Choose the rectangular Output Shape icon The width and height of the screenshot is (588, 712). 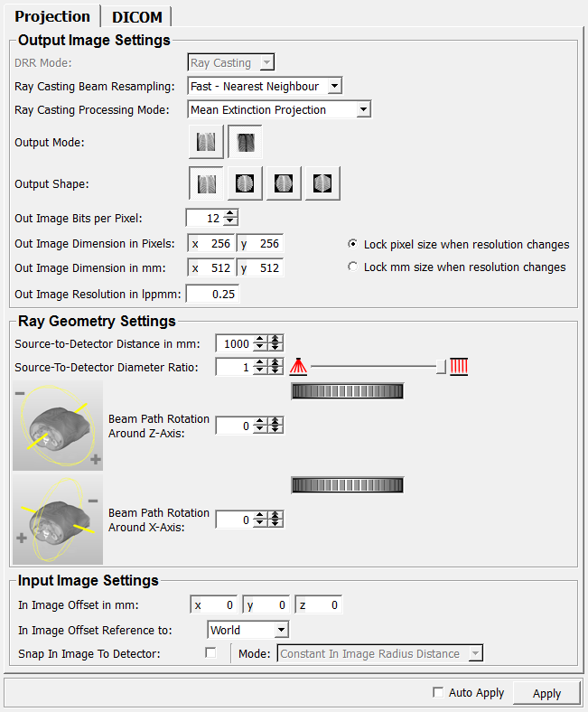tap(207, 183)
